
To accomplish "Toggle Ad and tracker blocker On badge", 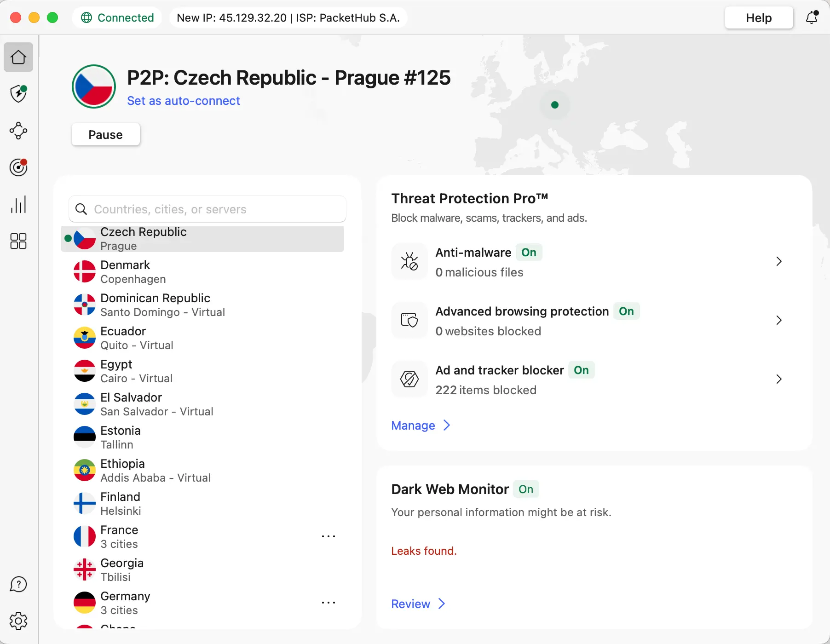I will pos(582,370).
